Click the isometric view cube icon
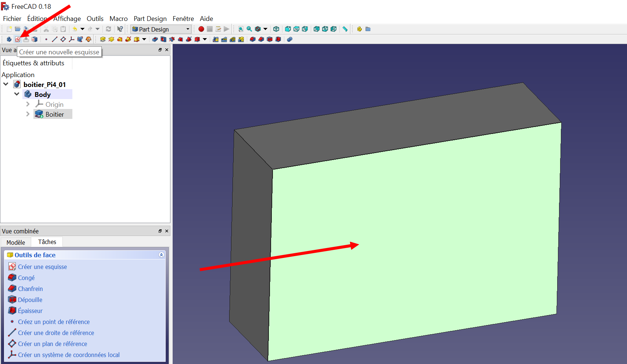Image resolution: width=627 pixels, height=364 pixels. pyautogui.click(x=276, y=29)
